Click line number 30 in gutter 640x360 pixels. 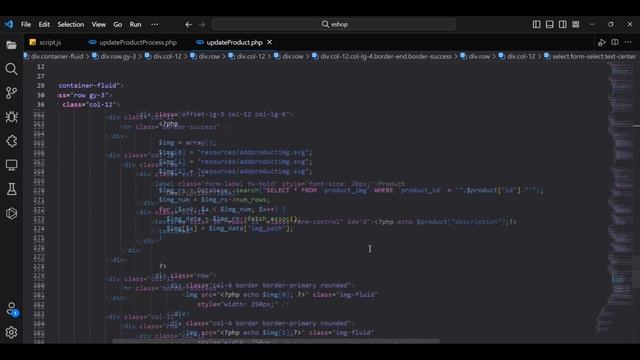coord(41,95)
